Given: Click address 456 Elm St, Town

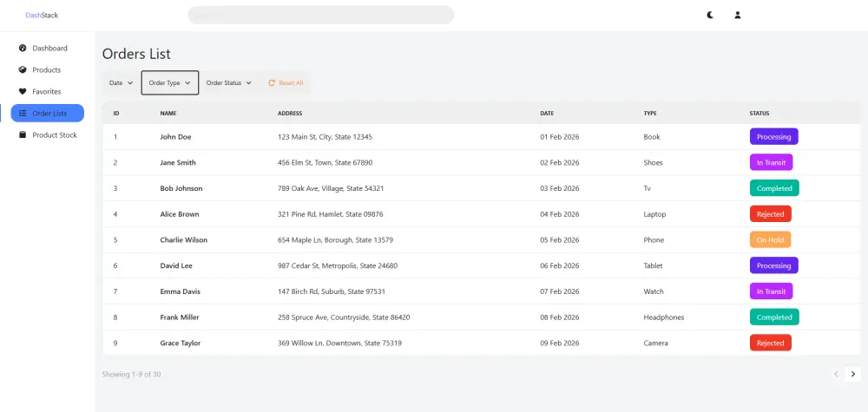Looking at the screenshot, I should (325, 162).
